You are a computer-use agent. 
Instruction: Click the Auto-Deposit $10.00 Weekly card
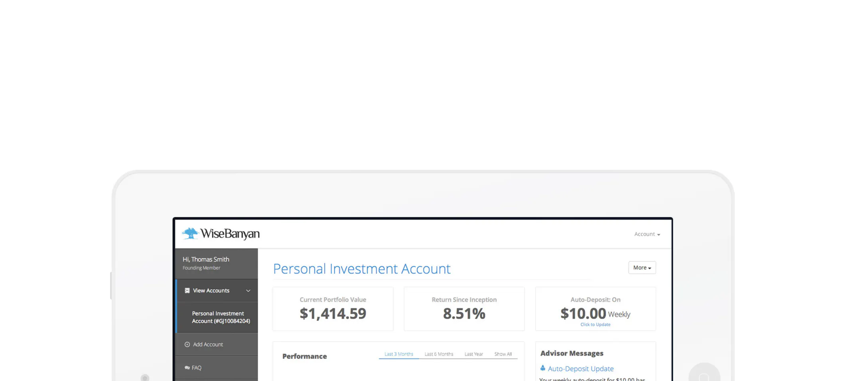click(x=595, y=309)
